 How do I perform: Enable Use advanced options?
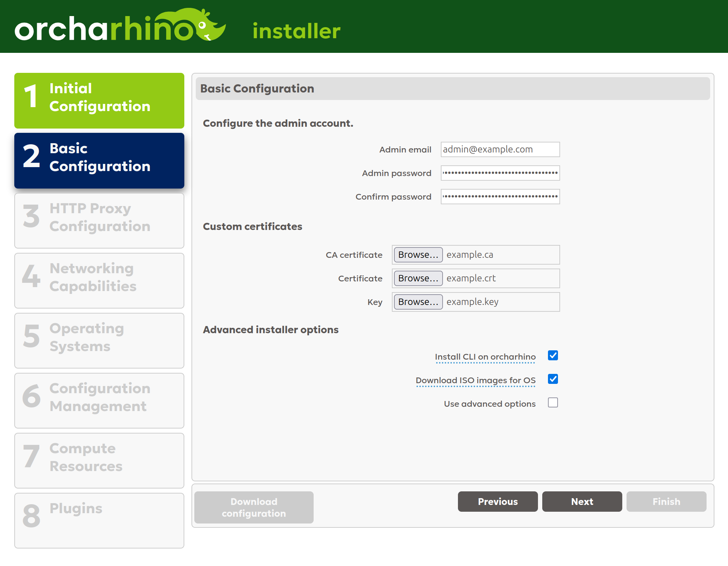553,403
